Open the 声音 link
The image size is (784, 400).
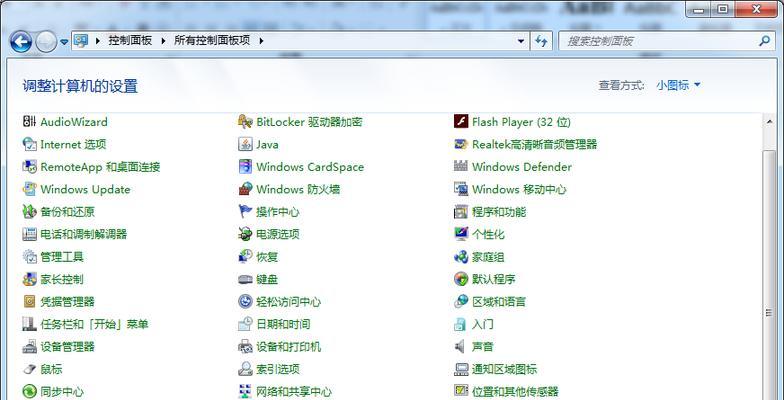tap(482, 346)
